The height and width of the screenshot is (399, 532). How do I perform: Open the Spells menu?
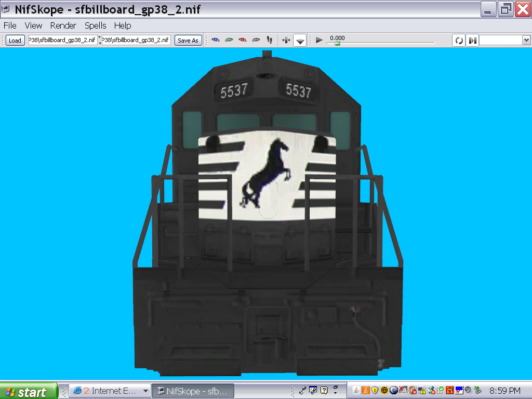[x=96, y=25]
